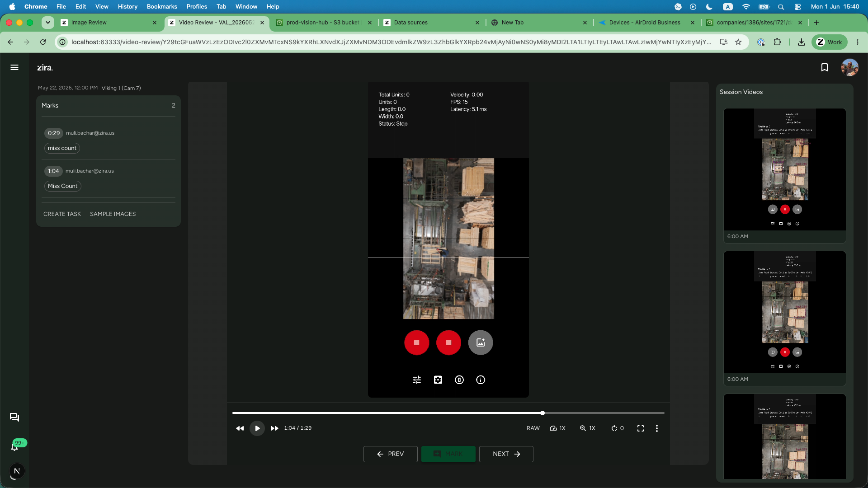Jump to the 1:04 mark timestamp
Image resolution: width=868 pixels, height=488 pixels.
[53, 171]
